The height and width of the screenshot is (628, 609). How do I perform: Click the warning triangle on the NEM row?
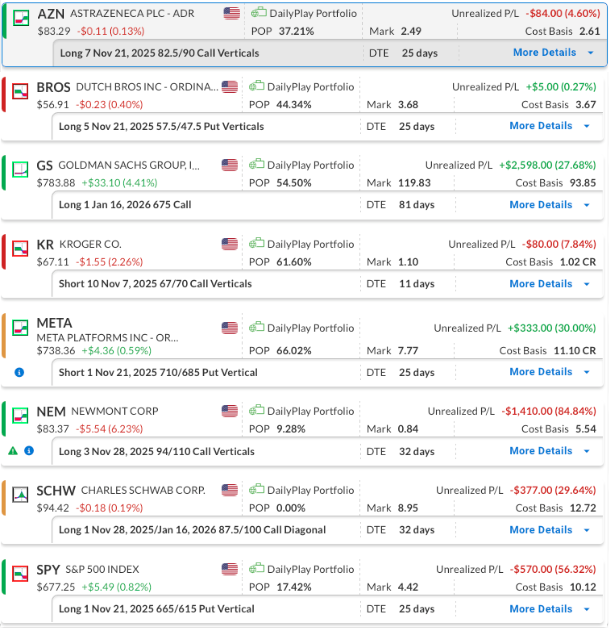point(12,451)
